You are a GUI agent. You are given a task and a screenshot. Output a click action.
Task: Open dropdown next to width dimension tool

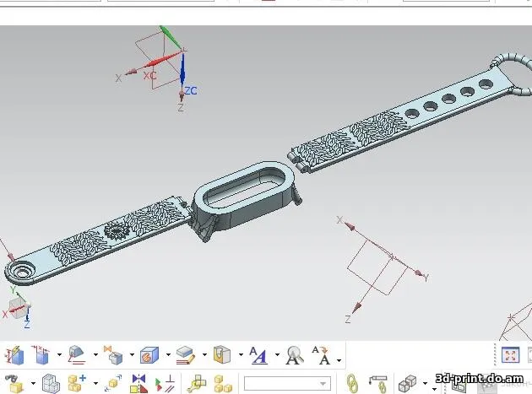click(x=59, y=355)
